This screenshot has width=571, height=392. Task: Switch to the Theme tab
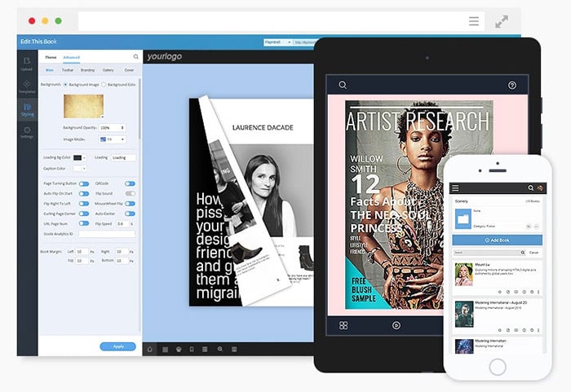coord(51,57)
